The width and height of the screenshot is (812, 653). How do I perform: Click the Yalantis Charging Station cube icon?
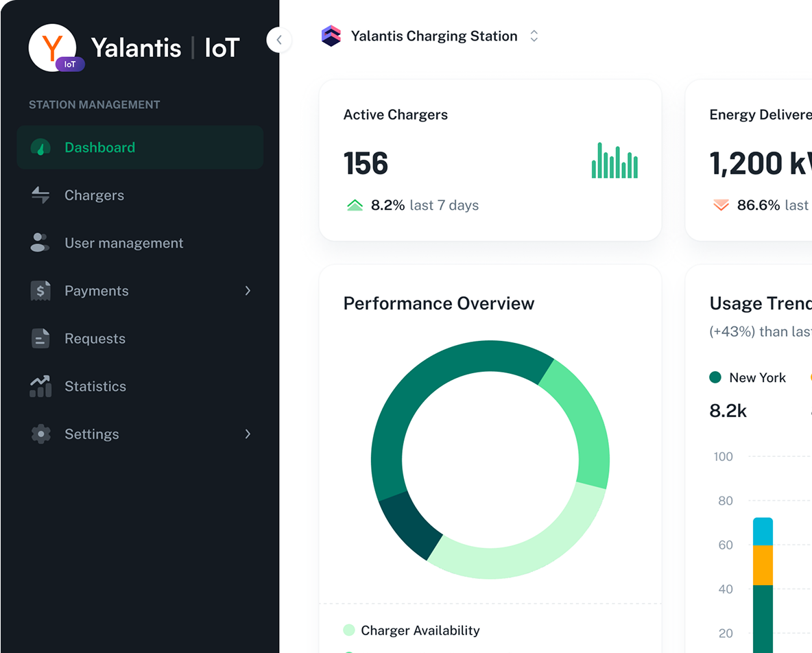tap(331, 36)
